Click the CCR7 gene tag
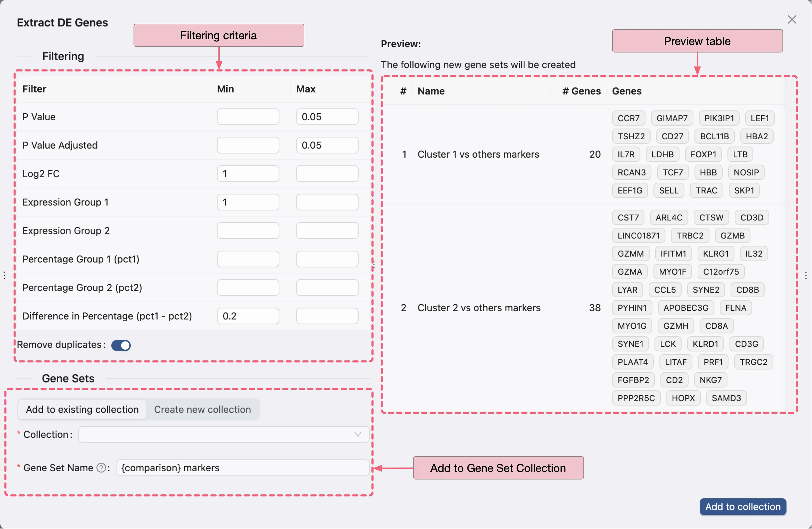This screenshot has width=812, height=529. pos(628,118)
